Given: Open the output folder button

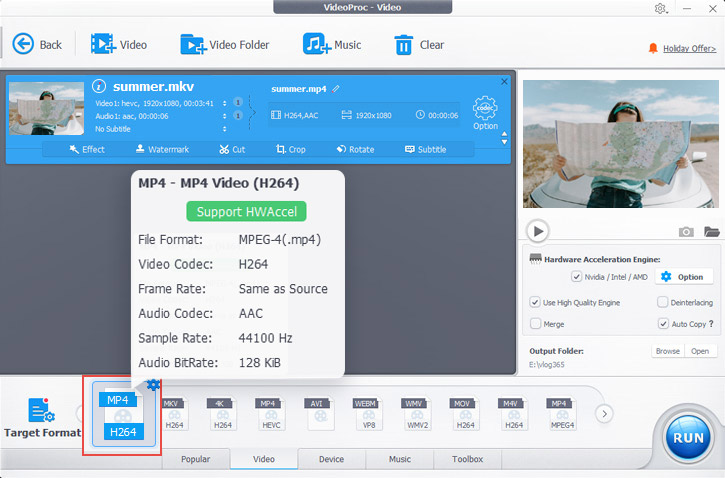Looking at the screenshot, I should 700,351.
